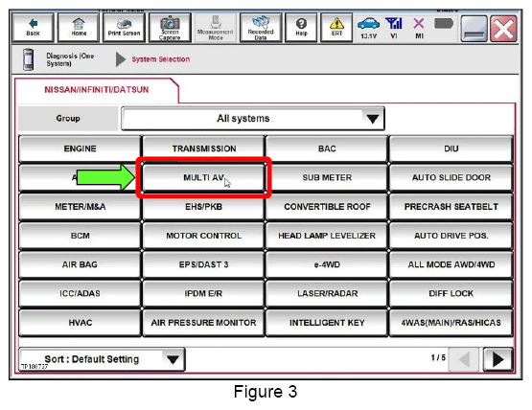Select the AUTO DRIVE POS. system
This screenshot has width=532, height=410.
pyautogui.click(x=451, y=236)
